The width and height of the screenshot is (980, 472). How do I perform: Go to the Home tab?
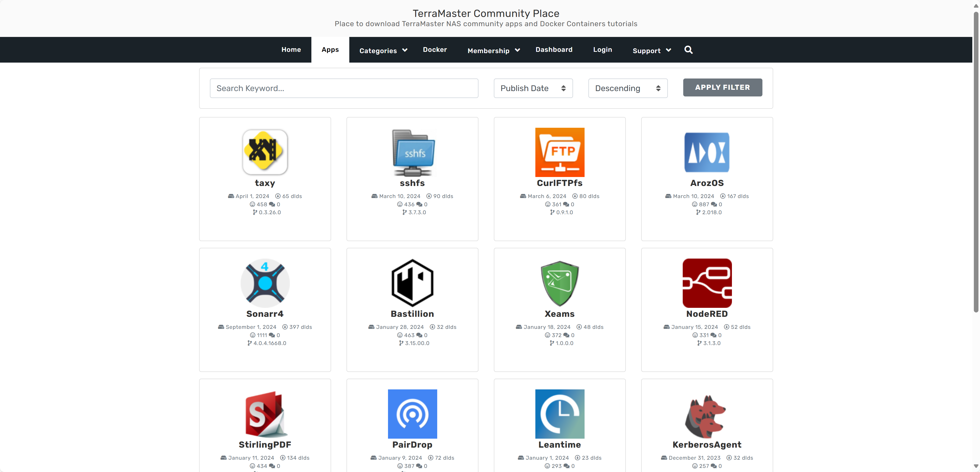click(x=291, y=50)
